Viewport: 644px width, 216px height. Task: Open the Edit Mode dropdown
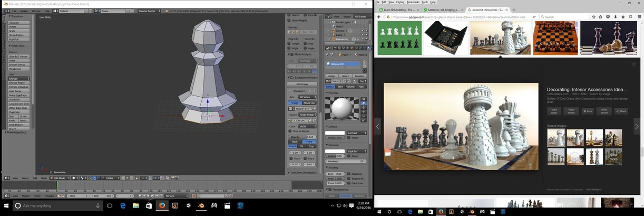point(60,178)
